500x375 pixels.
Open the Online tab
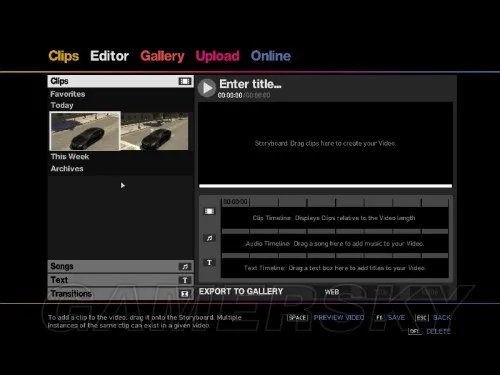(271, 56)
